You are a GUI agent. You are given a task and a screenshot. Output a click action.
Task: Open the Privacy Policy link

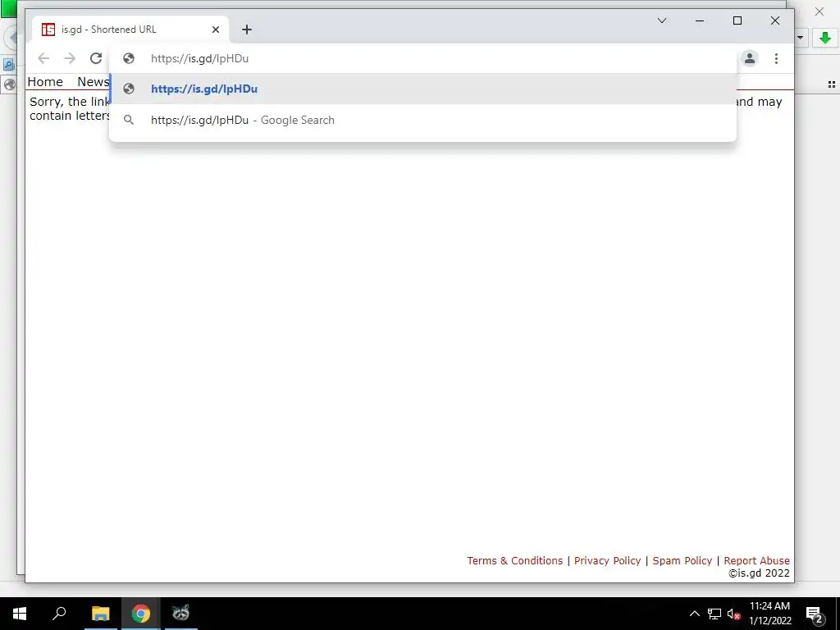(x=608, y=560)
